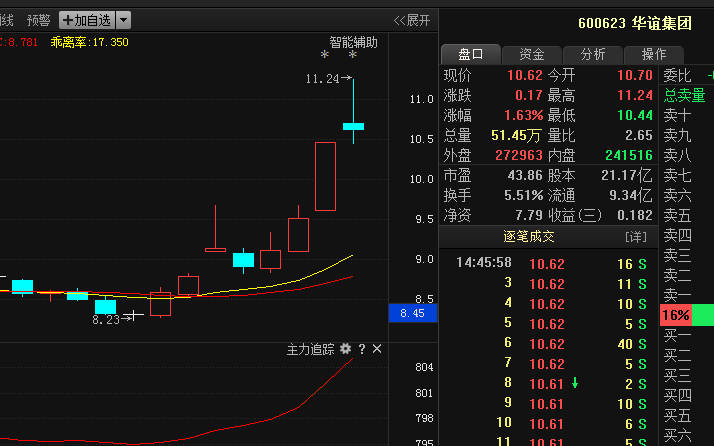This screenshot has height=446, width=714.
Task: Click the large red candlestick below 10.5
Action: coord(326,176)
